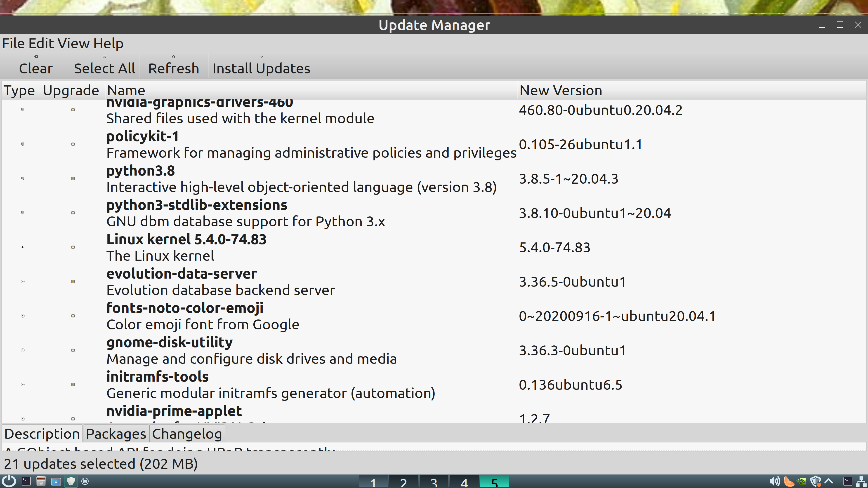Select the gnome-disk-utility row name

(x=170, y=343)
